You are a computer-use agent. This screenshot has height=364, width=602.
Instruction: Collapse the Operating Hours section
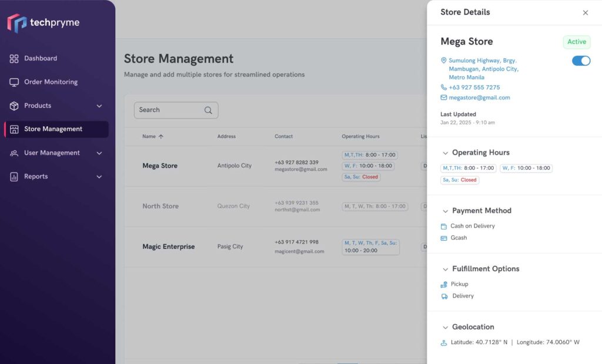445,153
